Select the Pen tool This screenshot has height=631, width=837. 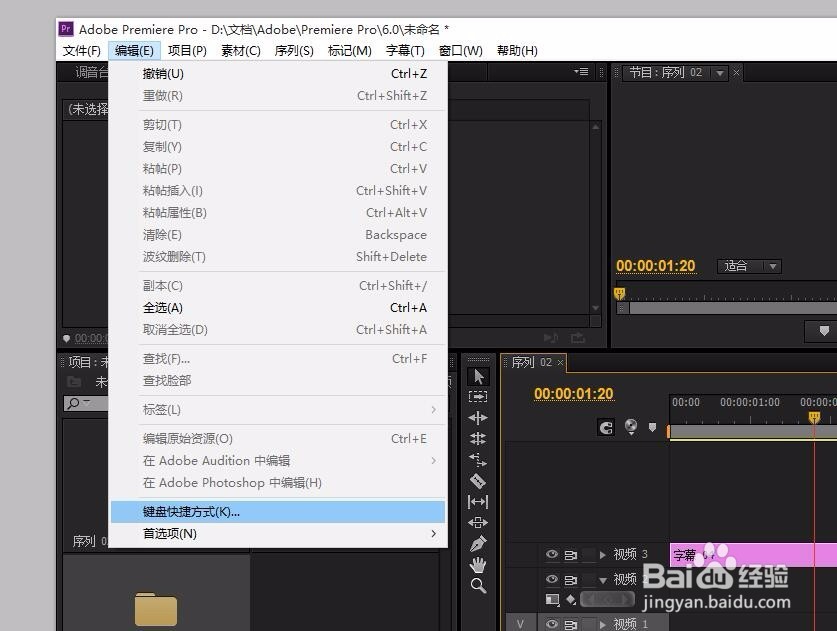tap(478, 543)
